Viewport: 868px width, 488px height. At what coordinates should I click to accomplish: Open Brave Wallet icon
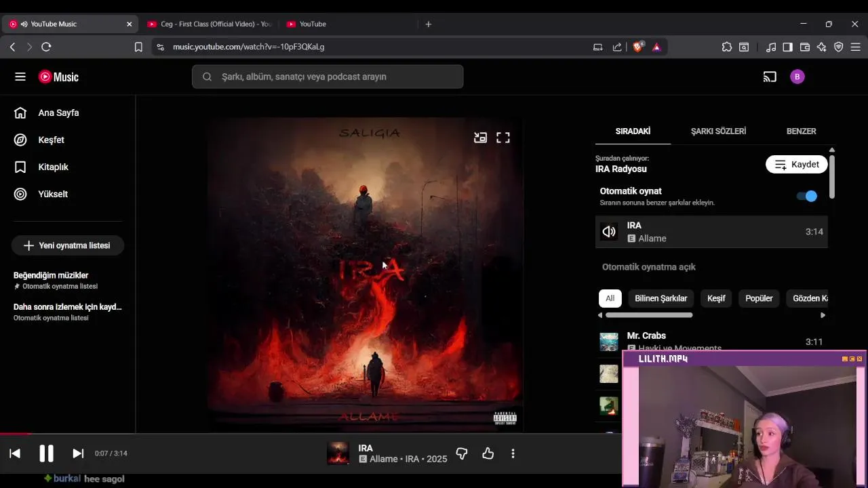[x=805, y=47]
